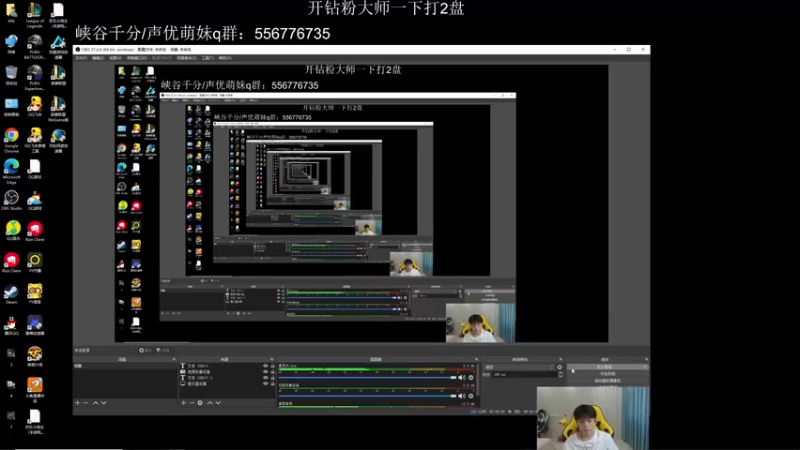Click the 滤镜 button above the docks
The image size is (800, 450).
[x=163, y=350]
